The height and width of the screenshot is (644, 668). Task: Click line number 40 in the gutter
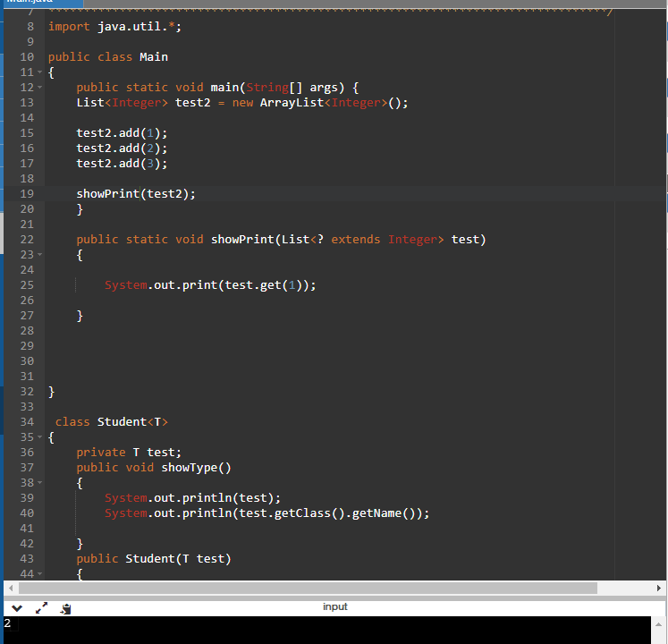pos(27,513)
